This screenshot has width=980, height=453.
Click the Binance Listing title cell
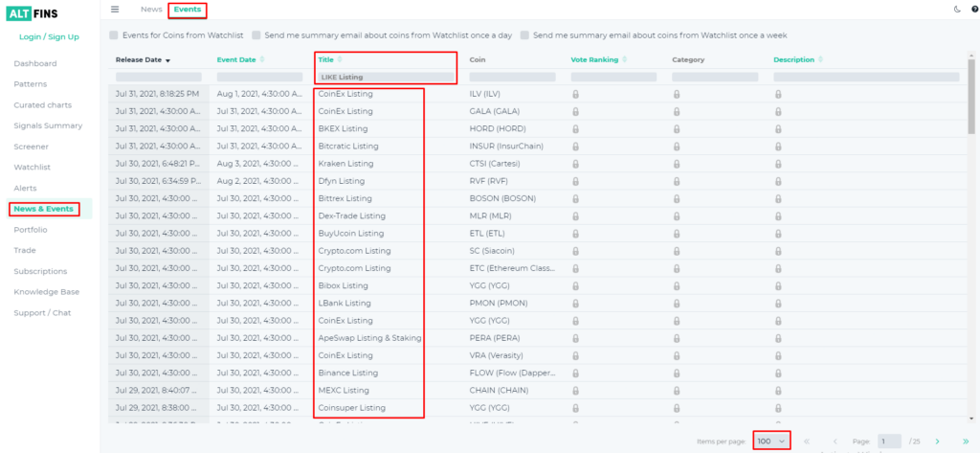click(348, 373)
